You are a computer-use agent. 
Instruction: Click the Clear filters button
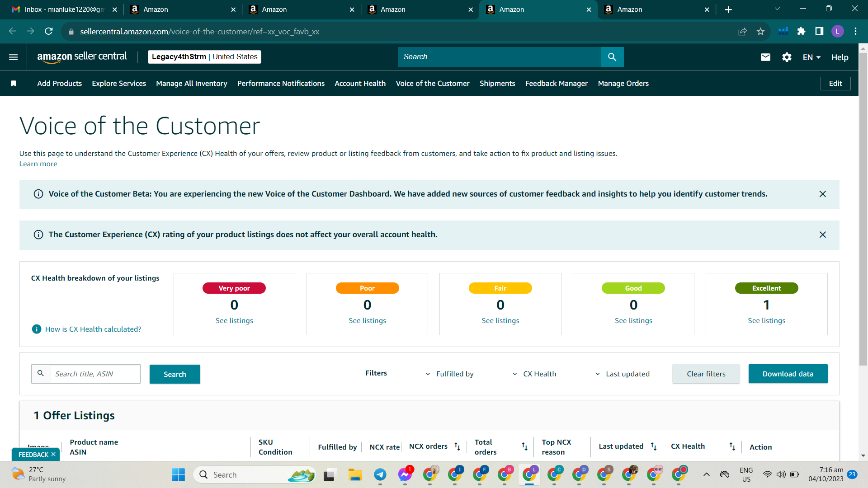pyautogui.click(x=706, y=374)
